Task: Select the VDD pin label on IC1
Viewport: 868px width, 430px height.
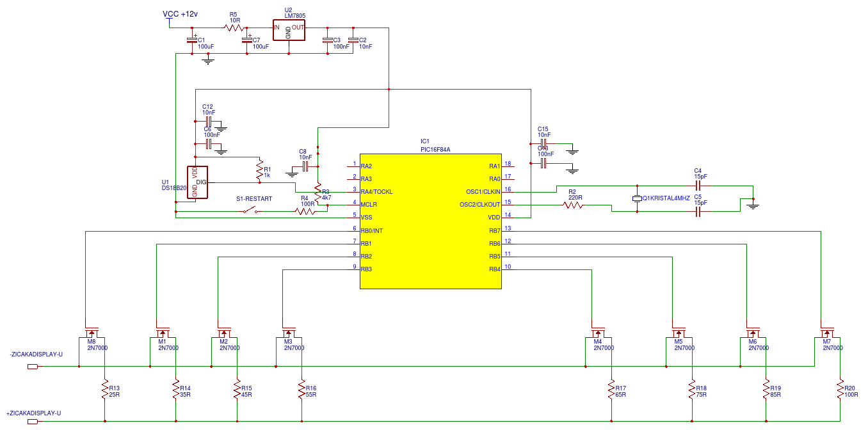Action: click(x=494, y=218)
